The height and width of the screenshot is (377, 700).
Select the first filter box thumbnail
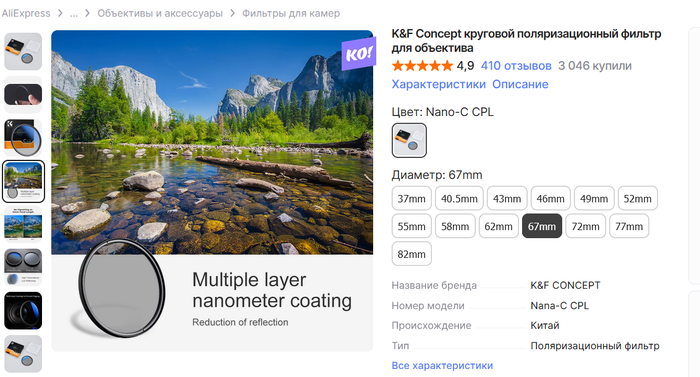23,51
